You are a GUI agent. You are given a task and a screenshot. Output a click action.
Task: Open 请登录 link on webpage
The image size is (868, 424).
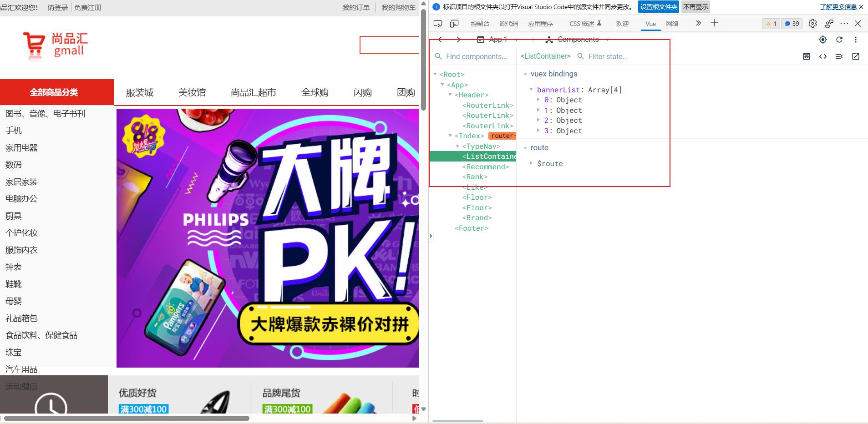[58, 8]
